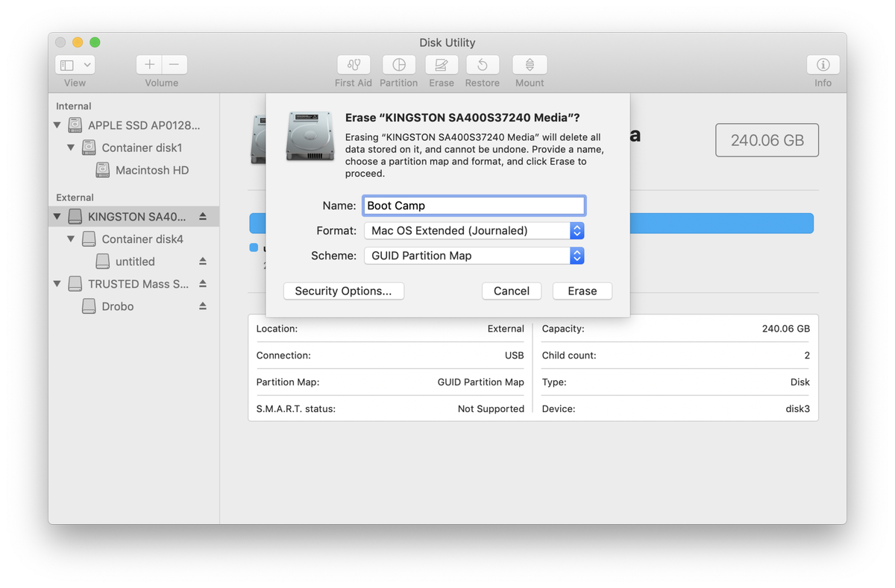Open the Scheme dropdown menu
Image resolution: width=895 pixels, height=588 pixels.
click(474, 256)
